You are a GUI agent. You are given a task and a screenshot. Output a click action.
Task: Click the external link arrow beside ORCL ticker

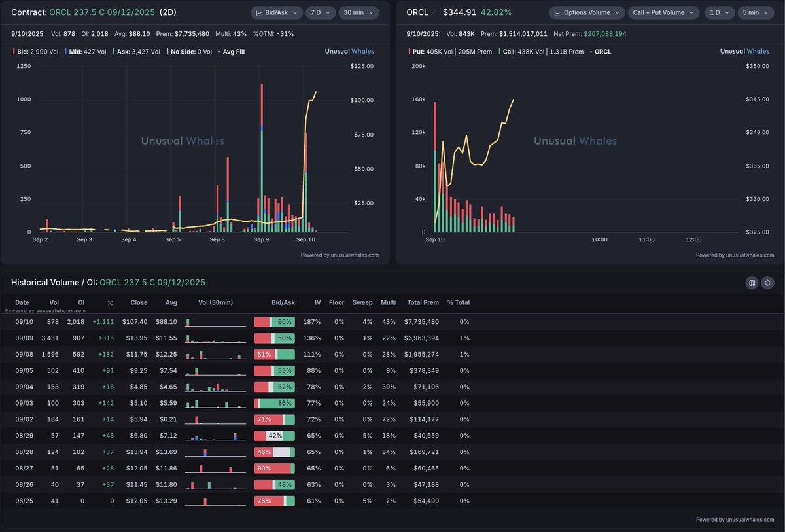(x=434, y=12)
